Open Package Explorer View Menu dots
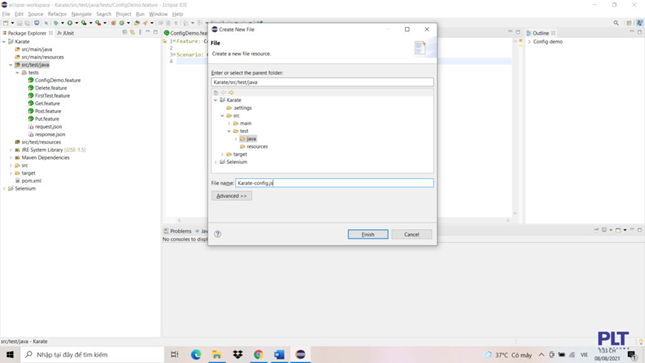645x363 pixels. 140,33
